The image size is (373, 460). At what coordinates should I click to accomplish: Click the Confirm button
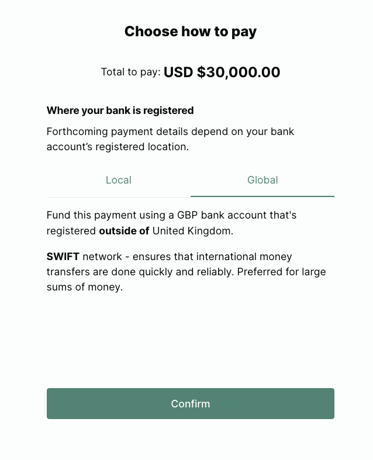point(190,403)
